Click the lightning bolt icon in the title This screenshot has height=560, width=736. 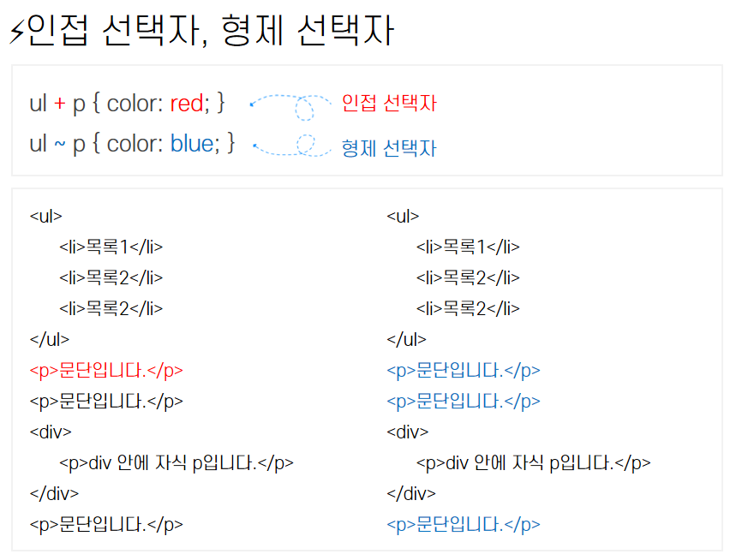17,33
